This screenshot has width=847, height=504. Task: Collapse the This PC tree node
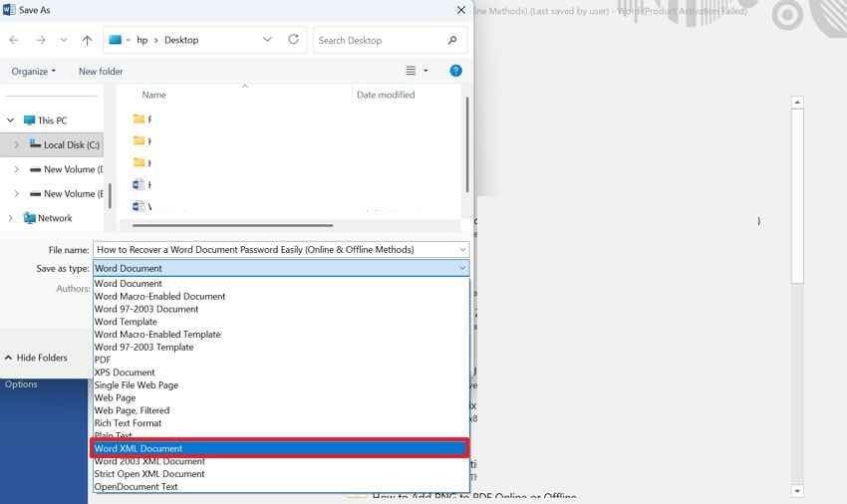pyautogui.click(x=10, y=120)
